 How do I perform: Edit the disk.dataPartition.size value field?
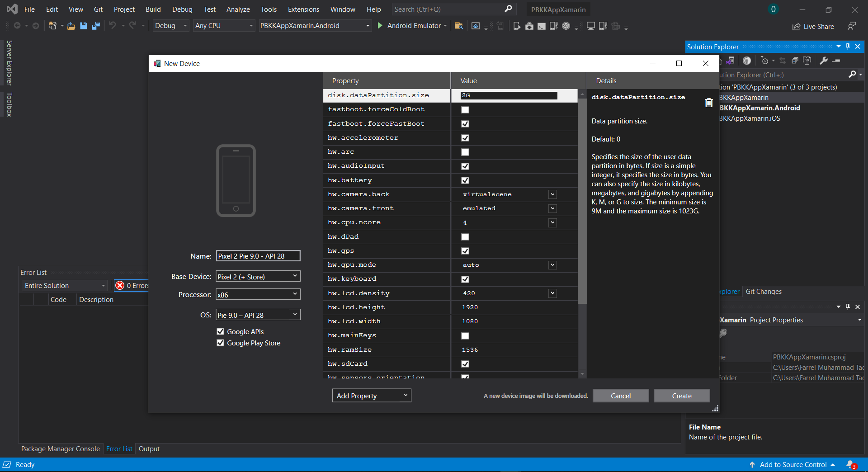coord(509,95)
